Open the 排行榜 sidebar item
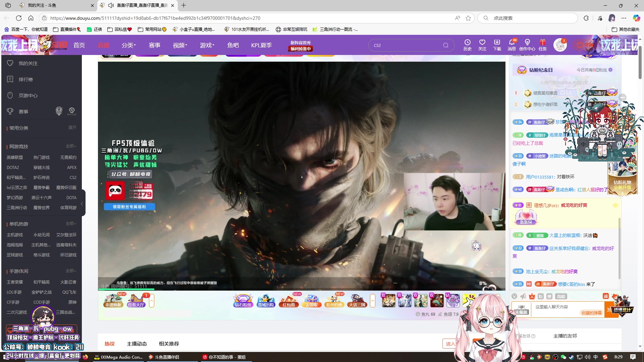This screenshot has width=644, height=362. (x=25, y=79)
